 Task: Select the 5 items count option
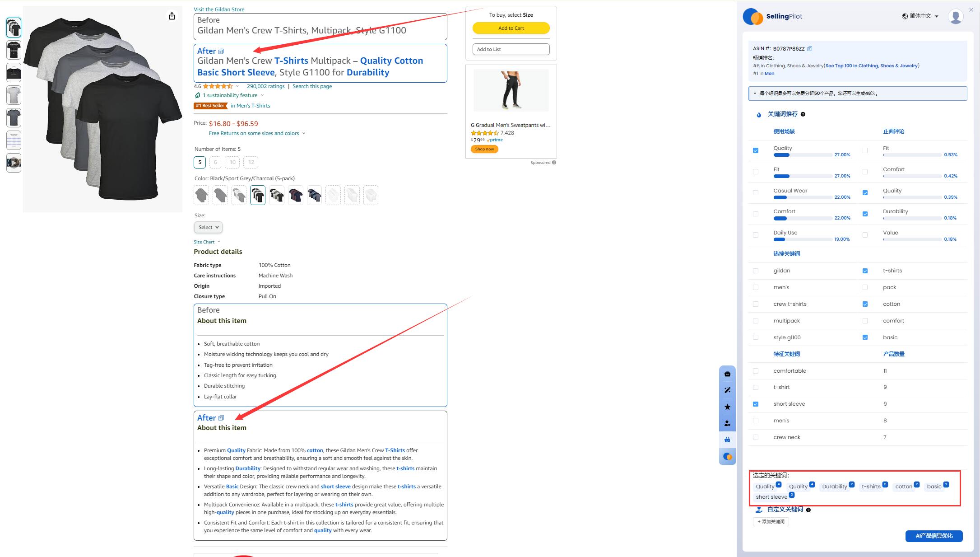click(200, 162)
